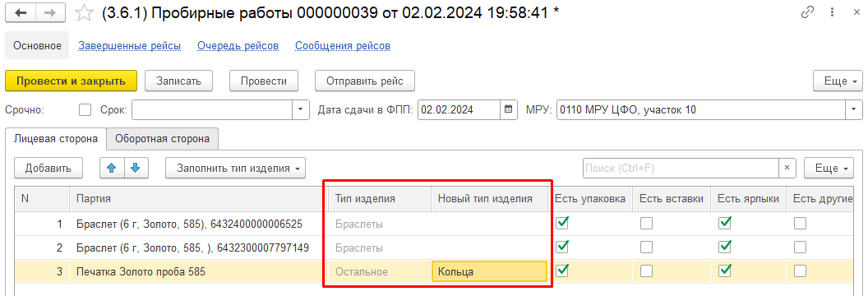Click the Провести button
Screen dimensions: 868x296
(x=264, y=81)
